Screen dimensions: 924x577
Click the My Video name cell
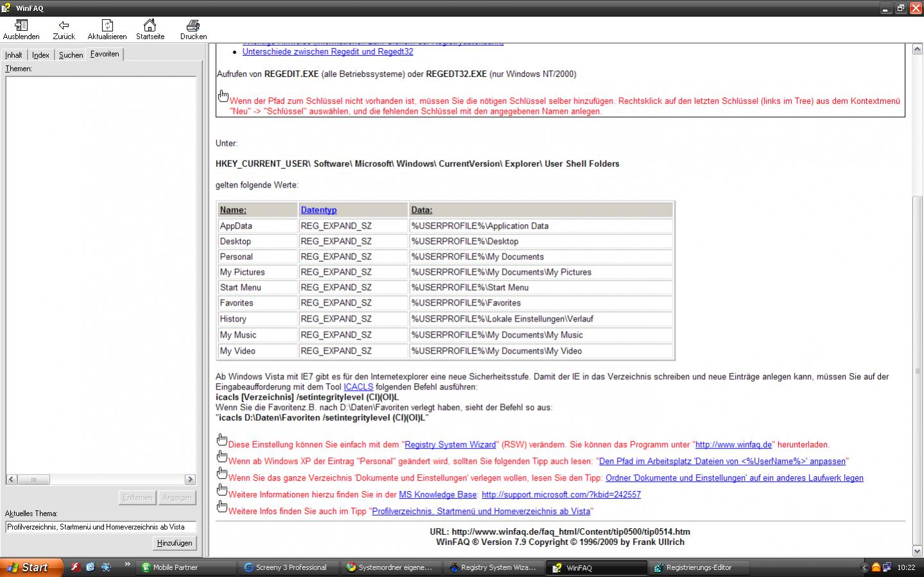pos(257,351)
